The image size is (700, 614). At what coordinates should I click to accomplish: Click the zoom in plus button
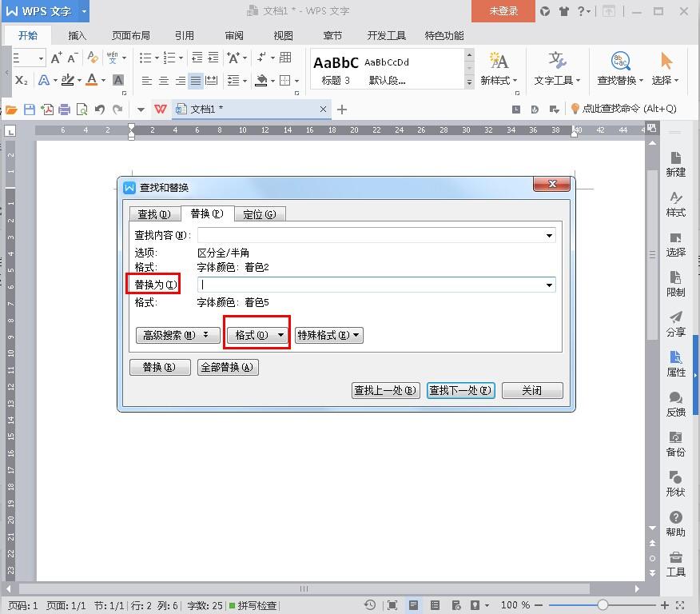(665, 605)
